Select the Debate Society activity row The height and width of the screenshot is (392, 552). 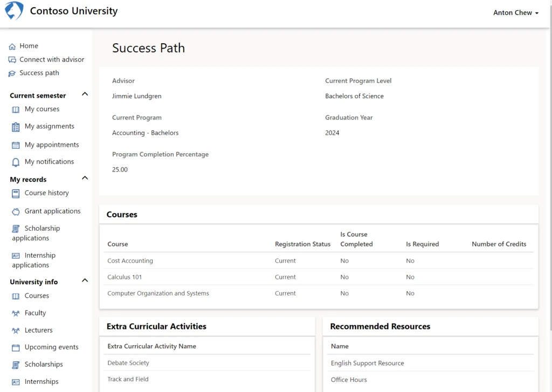pos(128,363)
